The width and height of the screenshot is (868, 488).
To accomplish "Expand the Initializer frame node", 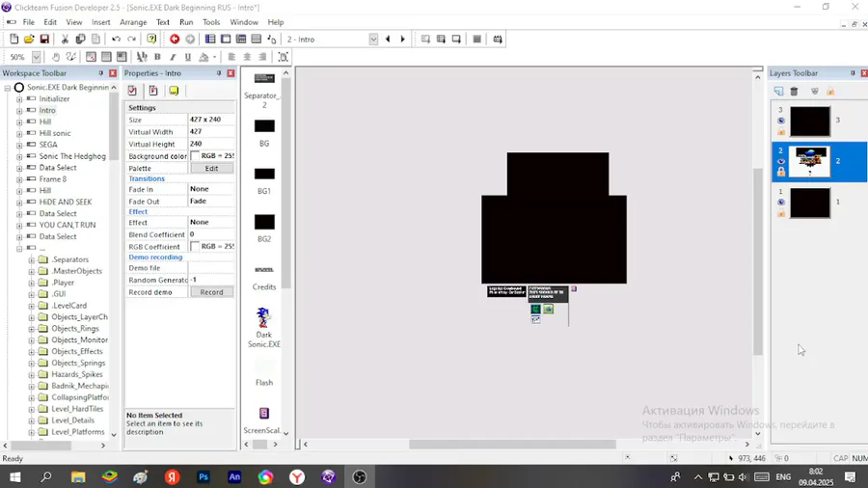I will 19,99.
